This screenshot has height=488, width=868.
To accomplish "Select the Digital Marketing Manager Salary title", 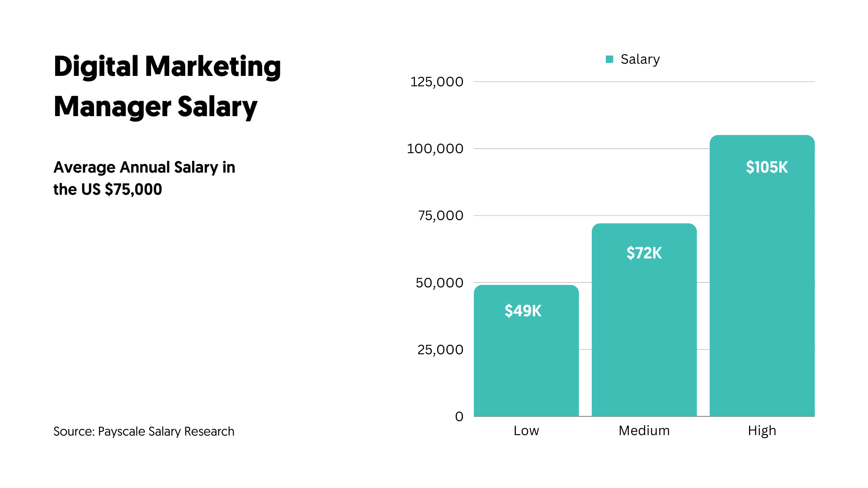I will (x=167, y=86).
